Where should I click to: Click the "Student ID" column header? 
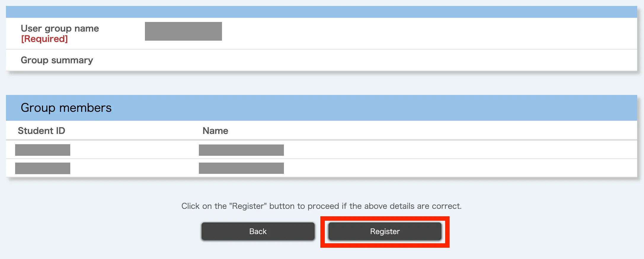click(41, 131)
